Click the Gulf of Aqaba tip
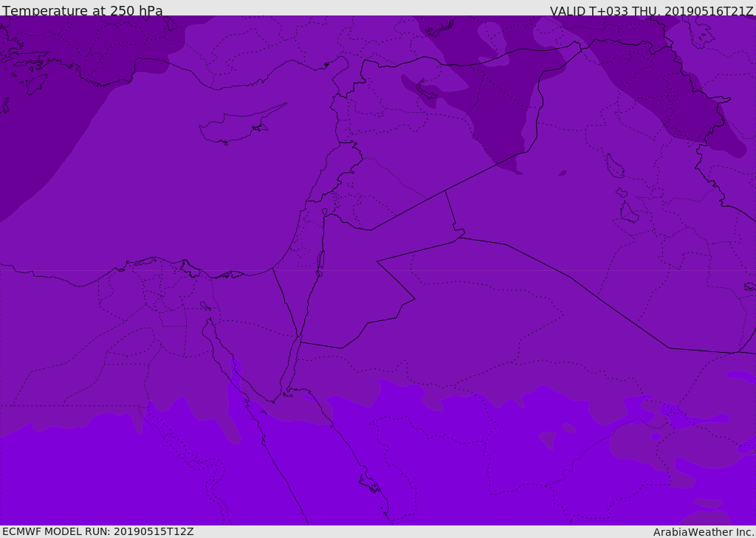The image size is (756, 538). (x=298, y=340)
